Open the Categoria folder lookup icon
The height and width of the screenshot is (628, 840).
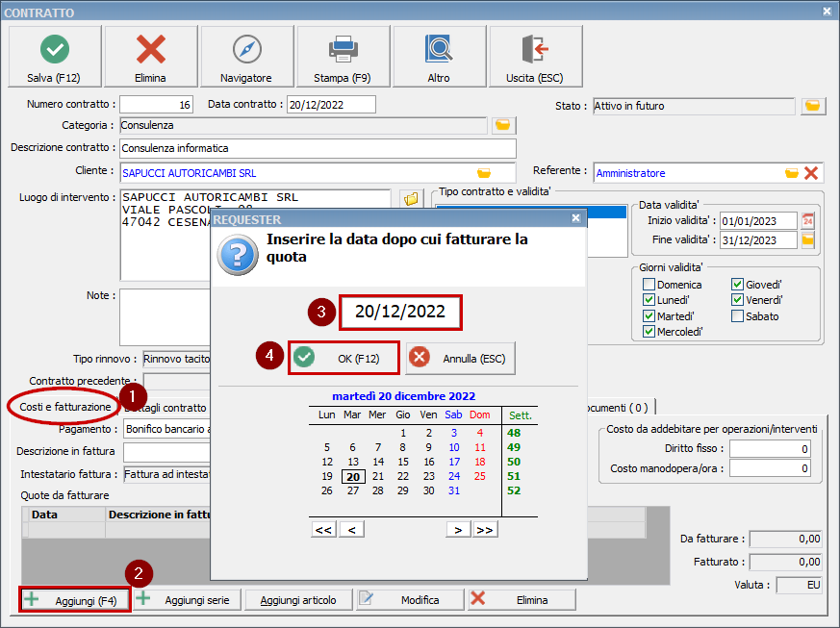[x=502, y=125]
